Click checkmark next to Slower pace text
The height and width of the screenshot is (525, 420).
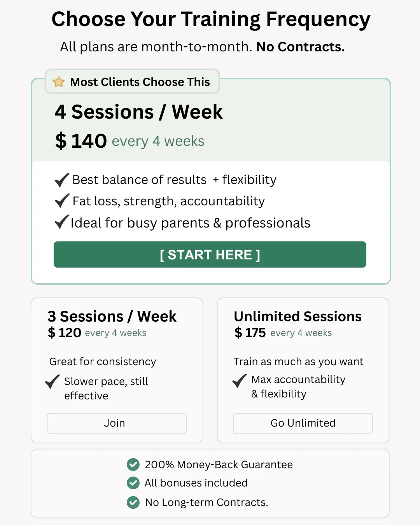[52, 381]
